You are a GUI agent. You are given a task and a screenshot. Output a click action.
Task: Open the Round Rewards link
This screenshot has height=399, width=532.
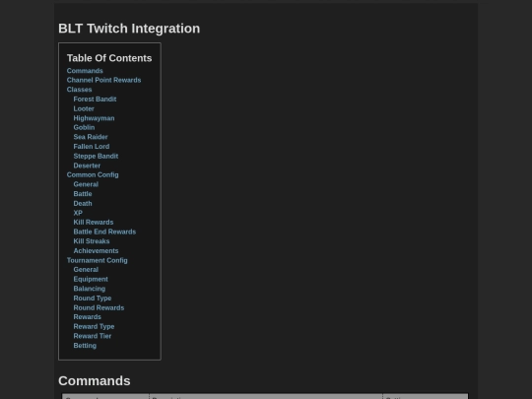(x=100, y=307)
